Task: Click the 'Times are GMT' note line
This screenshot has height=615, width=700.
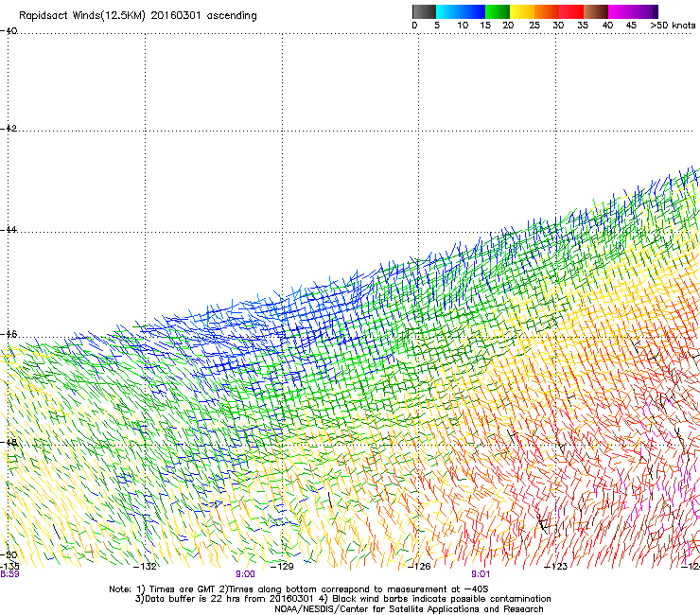Action: pos(298,589)
